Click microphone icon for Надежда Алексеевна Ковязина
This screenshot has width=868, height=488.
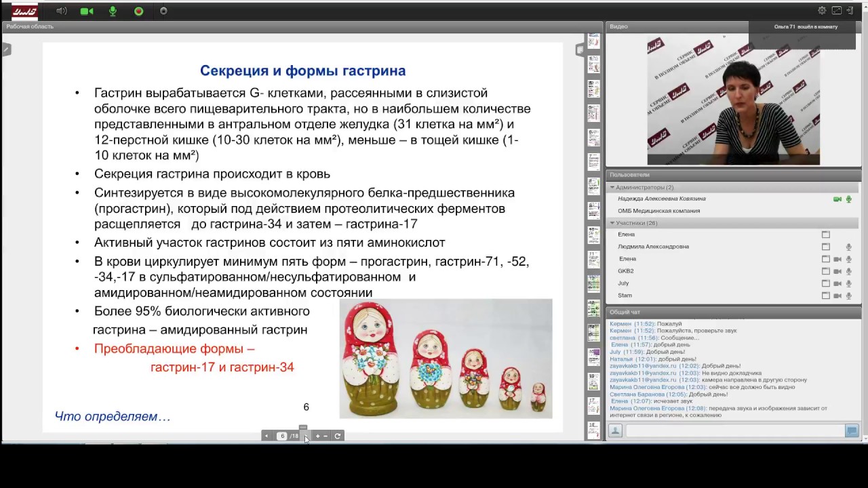848,199
